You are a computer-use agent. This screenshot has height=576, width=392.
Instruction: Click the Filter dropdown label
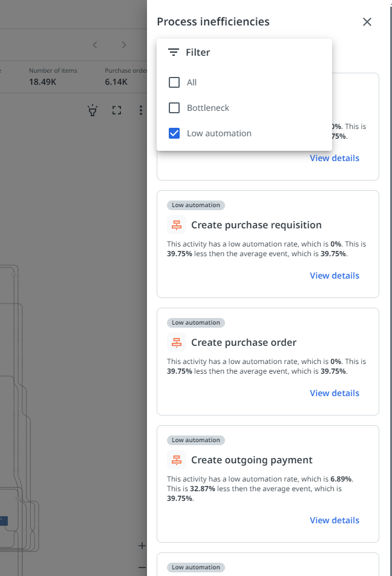(198, 53)
